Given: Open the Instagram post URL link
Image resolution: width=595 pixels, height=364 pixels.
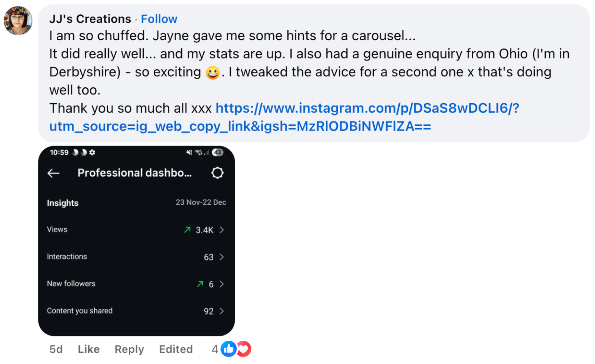Looking at the screenshot, I should (x=367, y=108).
